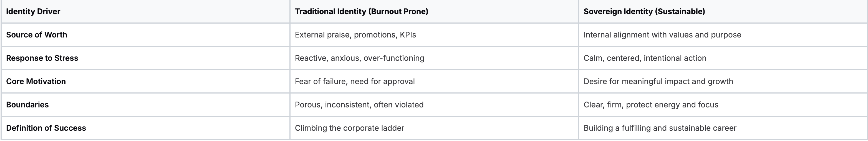Click the Traditional Identity (Burnout Prone) header

point(361,11)
